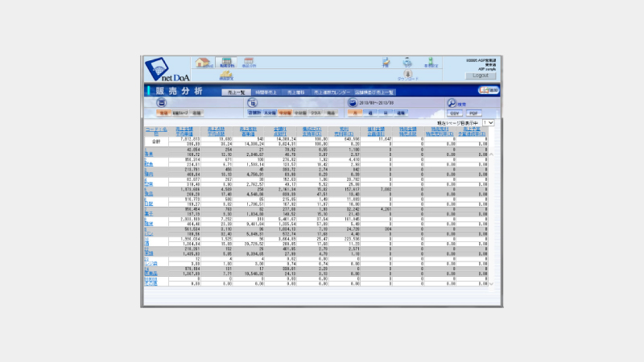Open the 店舗検索付売上一覧 tab

click(374, 93)
